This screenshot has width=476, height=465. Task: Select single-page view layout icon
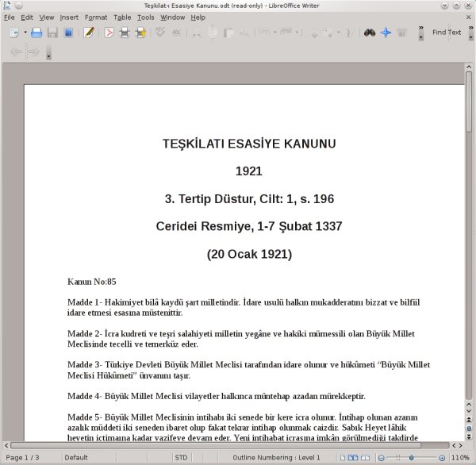(343, 457)
